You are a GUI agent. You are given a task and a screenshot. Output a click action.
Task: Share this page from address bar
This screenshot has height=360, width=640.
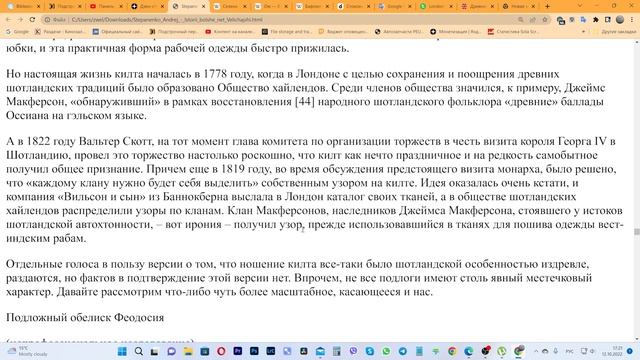click(x=533, y=20)
